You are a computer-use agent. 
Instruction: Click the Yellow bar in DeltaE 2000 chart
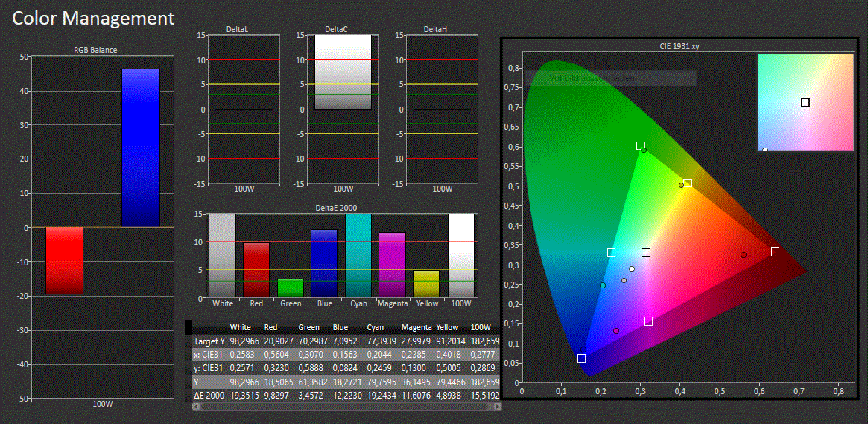(427, 284)
